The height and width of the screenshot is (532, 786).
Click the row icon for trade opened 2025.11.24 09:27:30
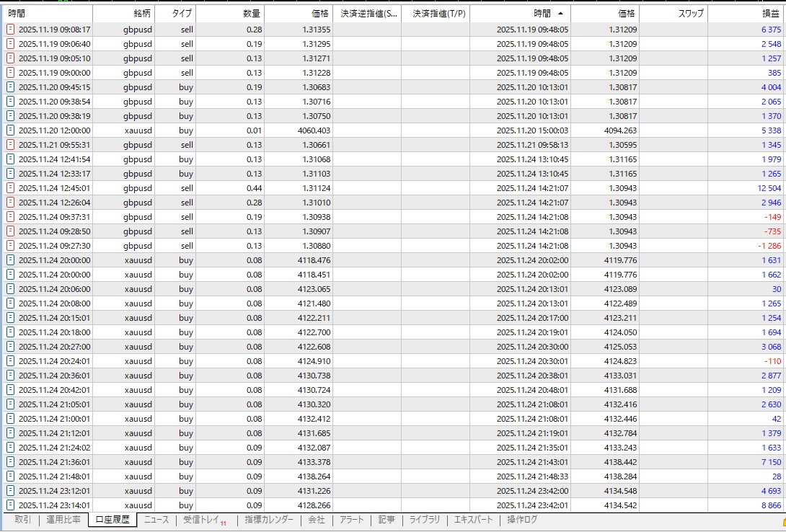click(10, 246)
